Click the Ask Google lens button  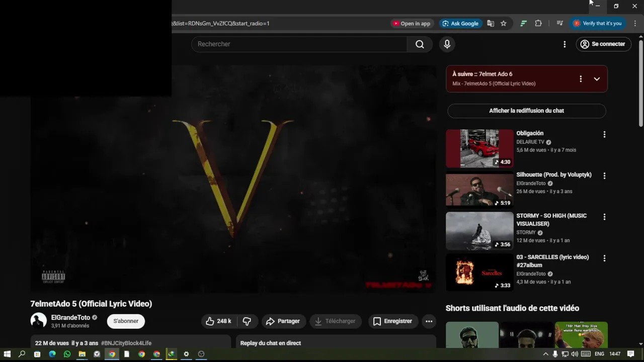click(460, 24)
